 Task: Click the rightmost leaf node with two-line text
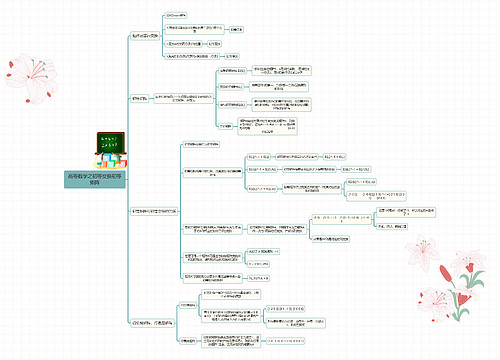click(406, 212)
